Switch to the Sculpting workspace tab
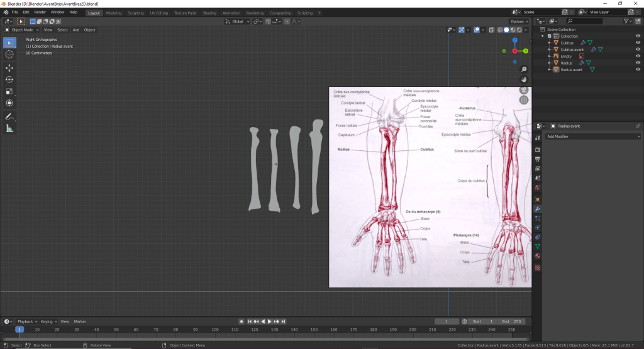The image size is (644, 349). click(135, 13)
